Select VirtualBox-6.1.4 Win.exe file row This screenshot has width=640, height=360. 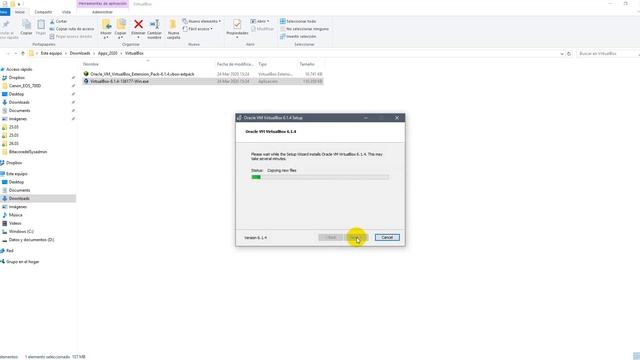pos(202,81)
